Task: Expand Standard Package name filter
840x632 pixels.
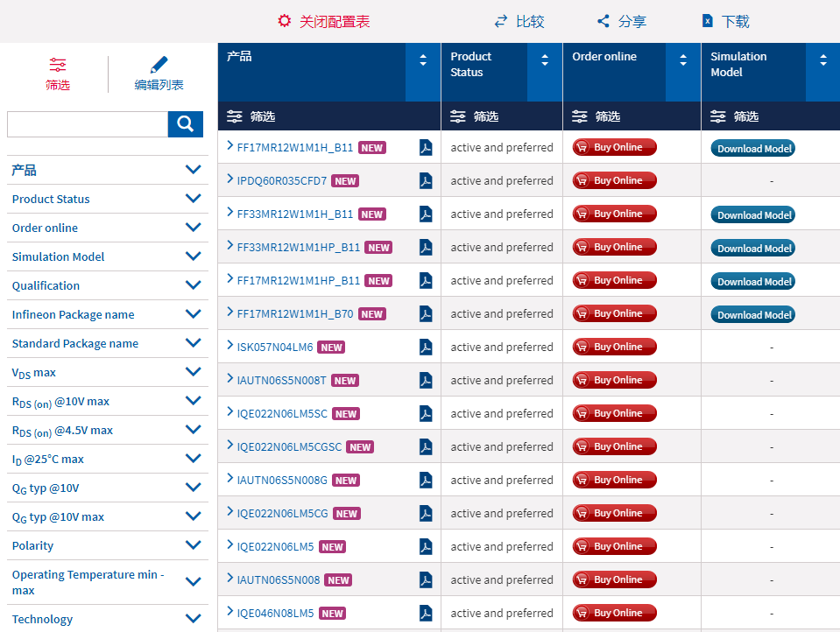Action: pyautogui.click(x=193, y=343)
